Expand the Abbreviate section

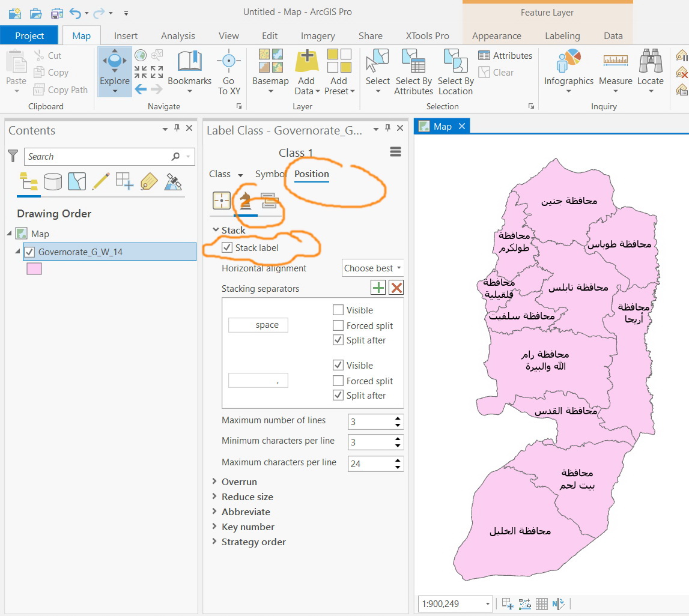(215, 511)
